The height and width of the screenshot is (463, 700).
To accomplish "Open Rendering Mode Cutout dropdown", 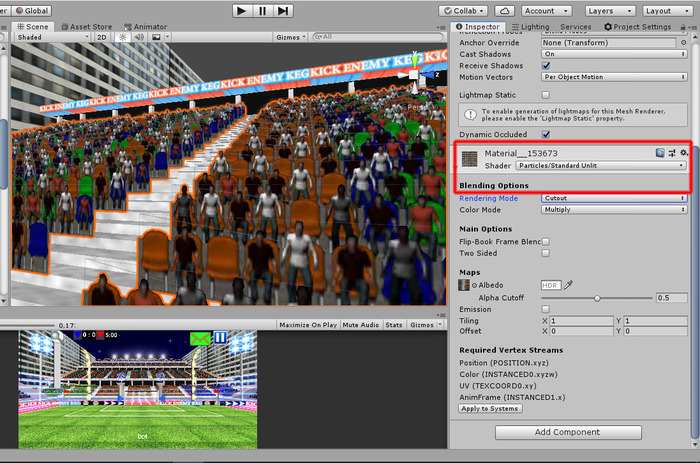I will coord(614,198).
